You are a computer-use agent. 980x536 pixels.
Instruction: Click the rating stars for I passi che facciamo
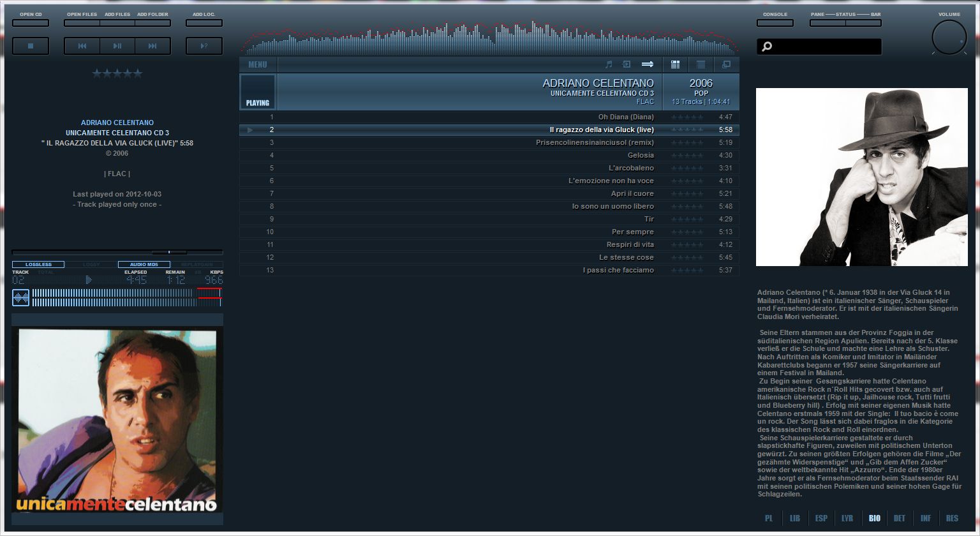pos(687,271)
